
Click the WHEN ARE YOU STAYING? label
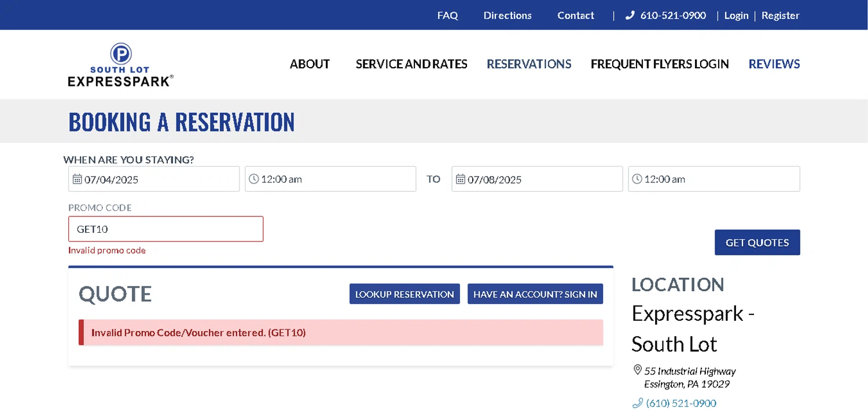pyautogui.click(x=128, y=160)
